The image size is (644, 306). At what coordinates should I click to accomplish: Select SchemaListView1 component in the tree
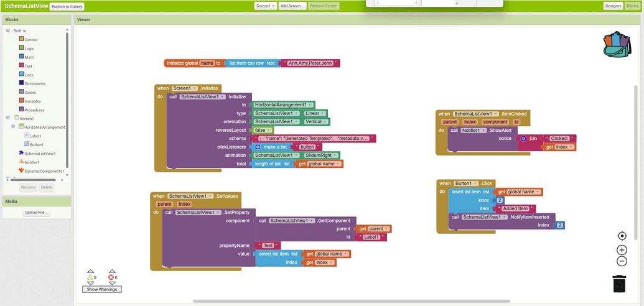(x=40, y=154)
